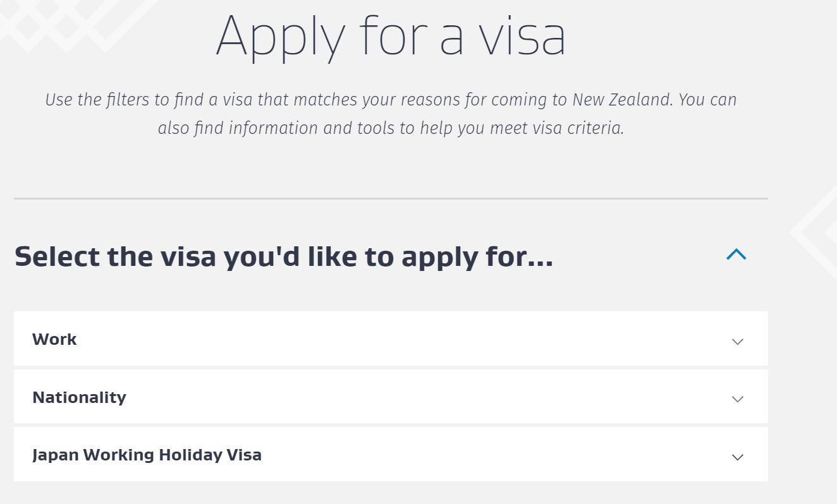Click the italic filter instructions paragraph
837x504 pixels.
[x=391, y=114]
